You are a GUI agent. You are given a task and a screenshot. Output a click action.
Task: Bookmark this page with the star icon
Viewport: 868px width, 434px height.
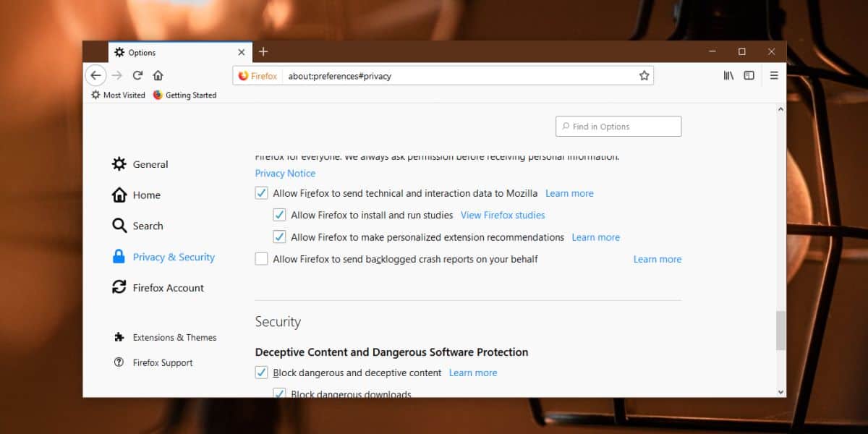(644, 75)
